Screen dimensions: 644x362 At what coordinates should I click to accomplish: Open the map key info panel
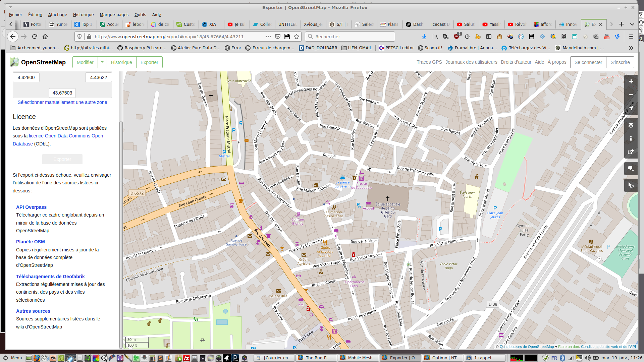tap(631, 138)
